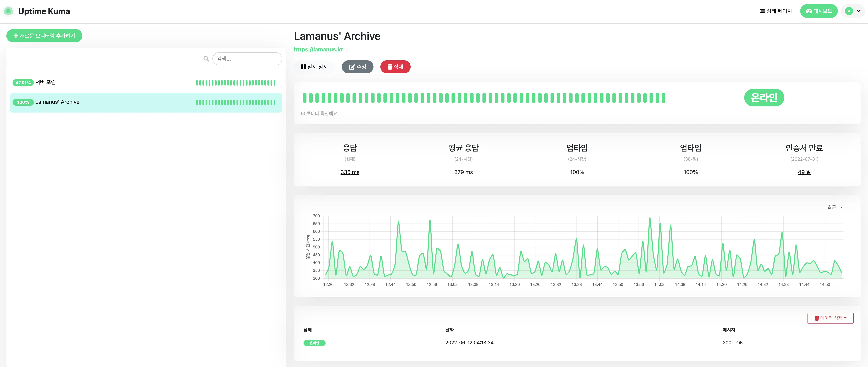
Task: Toggle current response 335 ms value
Action: point(349,172)
